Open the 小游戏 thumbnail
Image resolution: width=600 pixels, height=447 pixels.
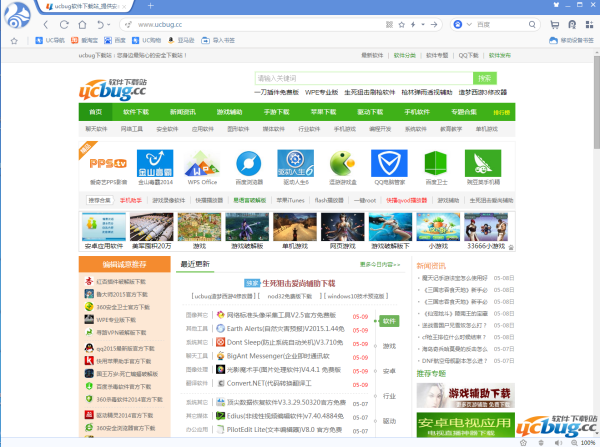438,227
